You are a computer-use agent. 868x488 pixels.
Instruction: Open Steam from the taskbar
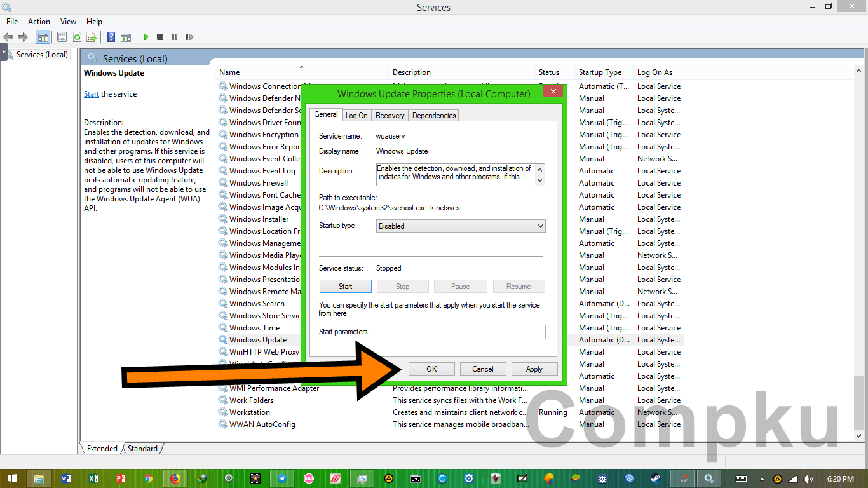click(654, 478)
